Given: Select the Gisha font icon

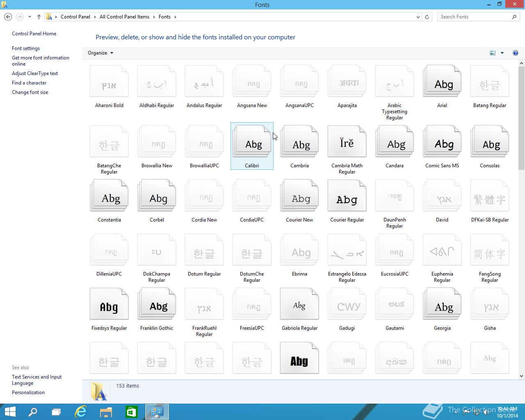Looking at the screenshot, I should pos(490,304).
